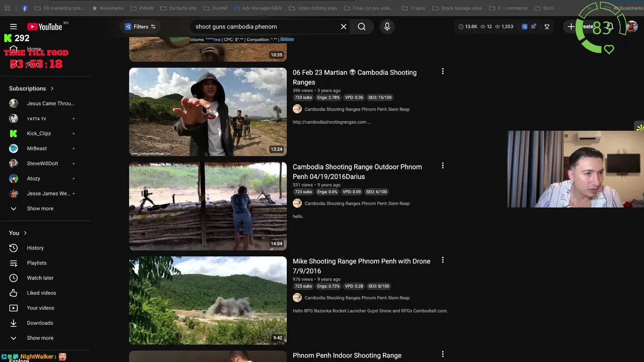
Task: Open the 'E - commerce' bookmark folder
Action: coord(508,8)
